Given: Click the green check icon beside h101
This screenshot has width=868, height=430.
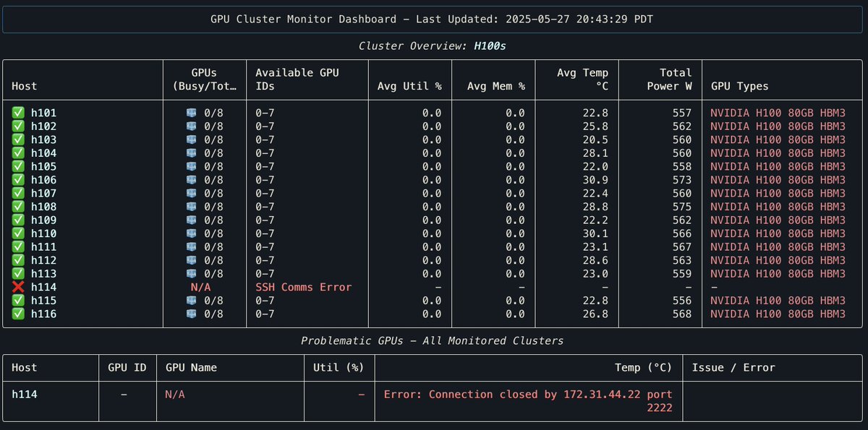Looking at the screenshot, I should pyautogui.click(x=17, y=113).
